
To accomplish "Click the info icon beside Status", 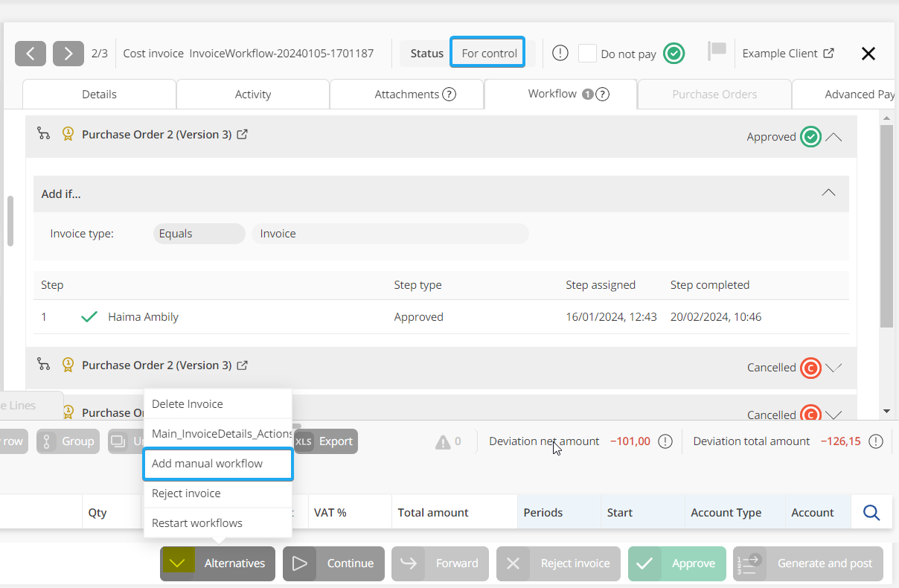I will (560, 54).
